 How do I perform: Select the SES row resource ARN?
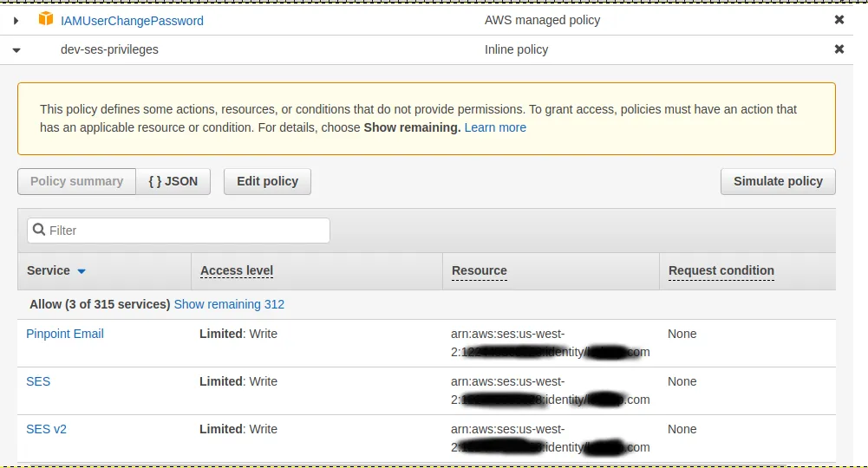tap(551, 391)
